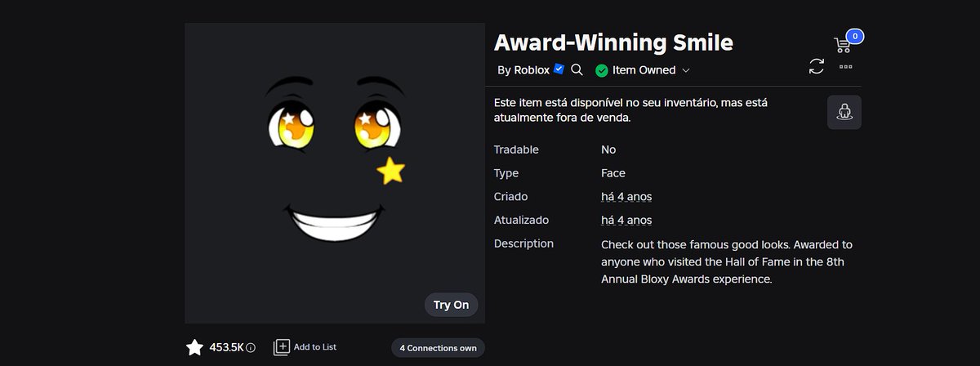Click the avatar 3D view icon button
The width and height of the screenshot is (980, 366).
coord(844,112)
